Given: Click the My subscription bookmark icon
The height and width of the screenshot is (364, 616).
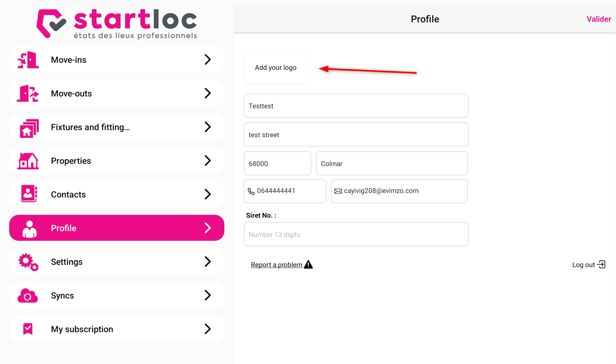Looking at the screenshot, I should point(28,329).
